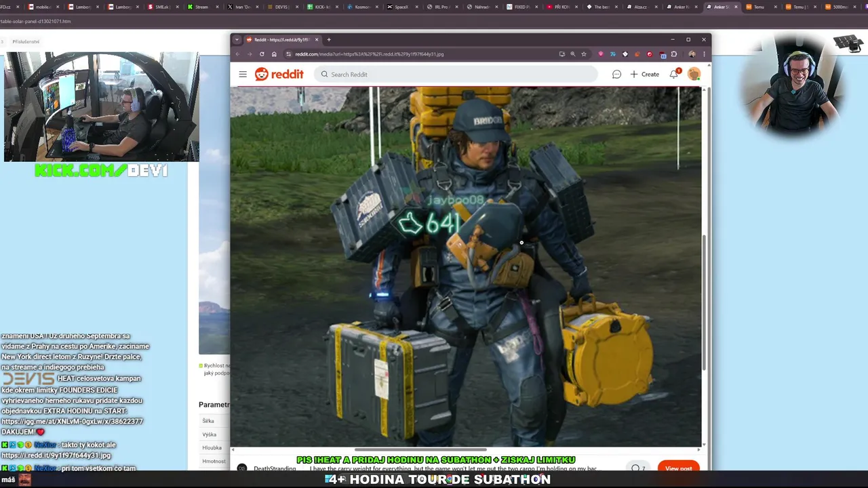Screen dimensions: 868x488
Task: Open the Reddit chat icon
Action: coord(616,75)
